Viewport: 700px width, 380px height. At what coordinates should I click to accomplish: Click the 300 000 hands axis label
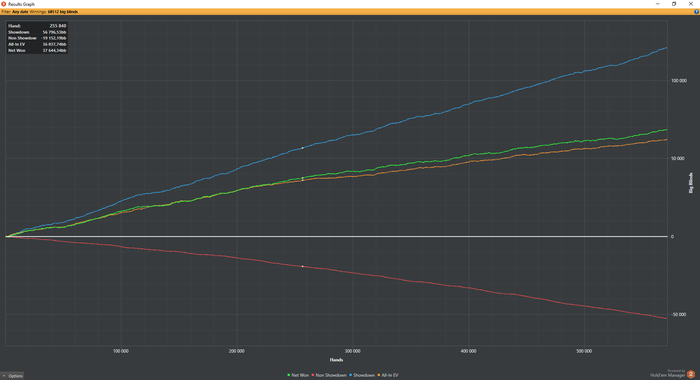pos(353,351)
